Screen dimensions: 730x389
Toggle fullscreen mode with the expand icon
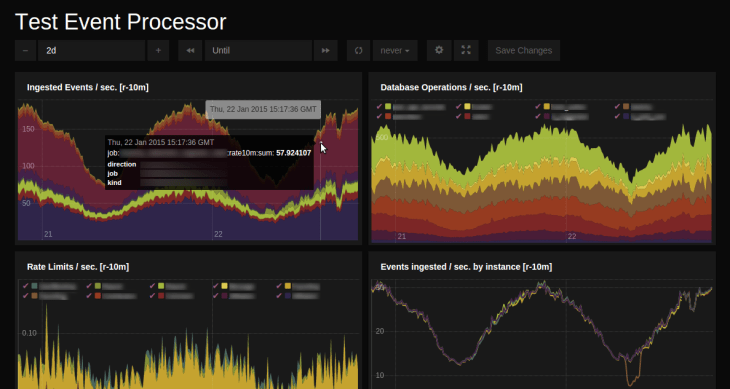466,50
